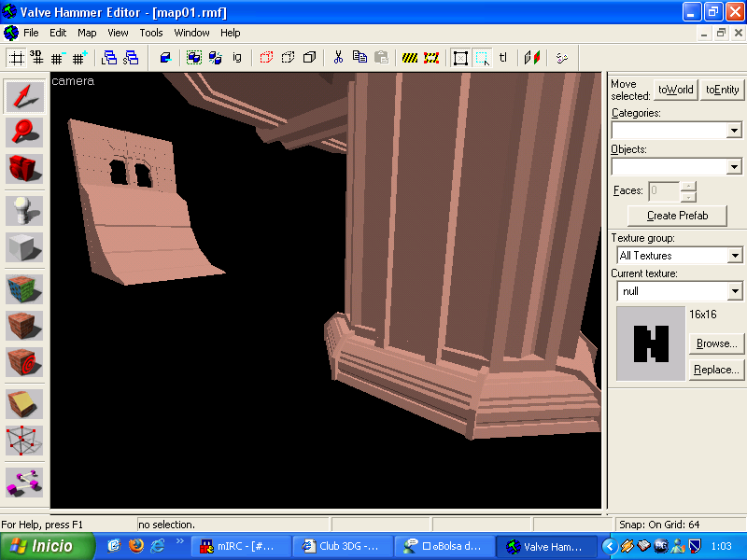Click the Faces number field
Viewport: 747px width, 560px height.
[x=664, y=191]
